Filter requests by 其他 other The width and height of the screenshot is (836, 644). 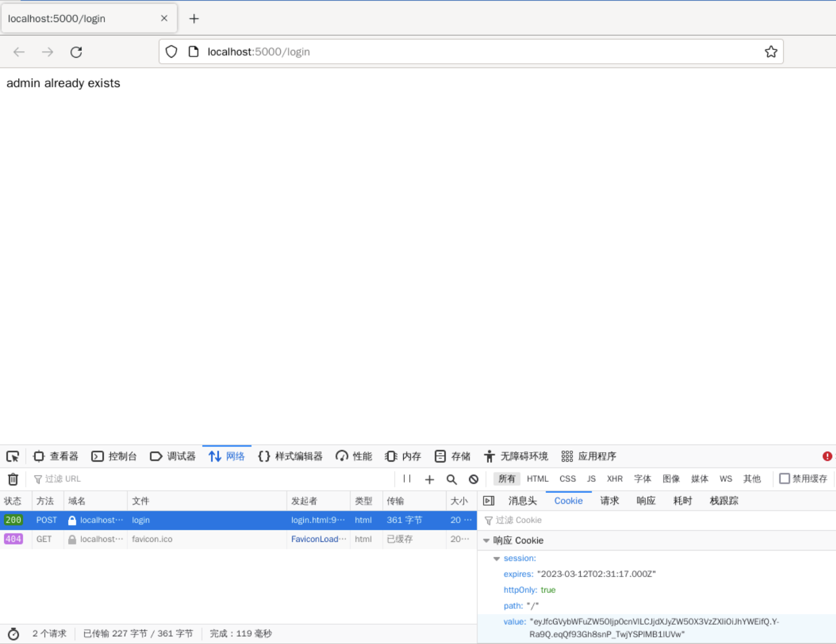coord(752,479)
